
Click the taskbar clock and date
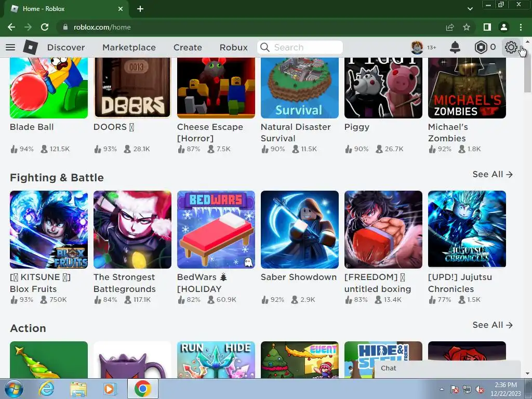(x=506, y=389)
